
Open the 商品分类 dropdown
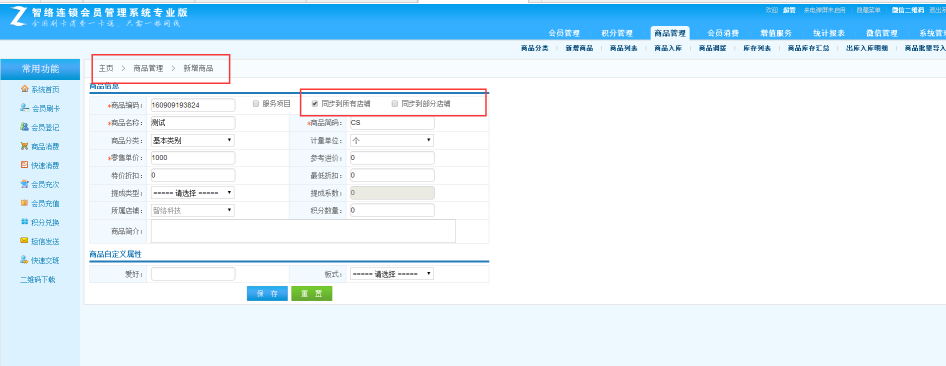pos(192,140)
